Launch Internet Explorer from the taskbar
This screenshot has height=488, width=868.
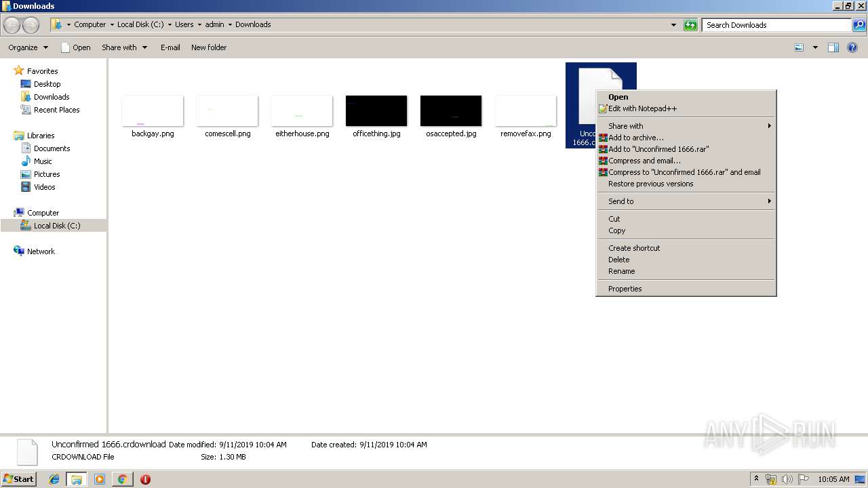(54, 479)
